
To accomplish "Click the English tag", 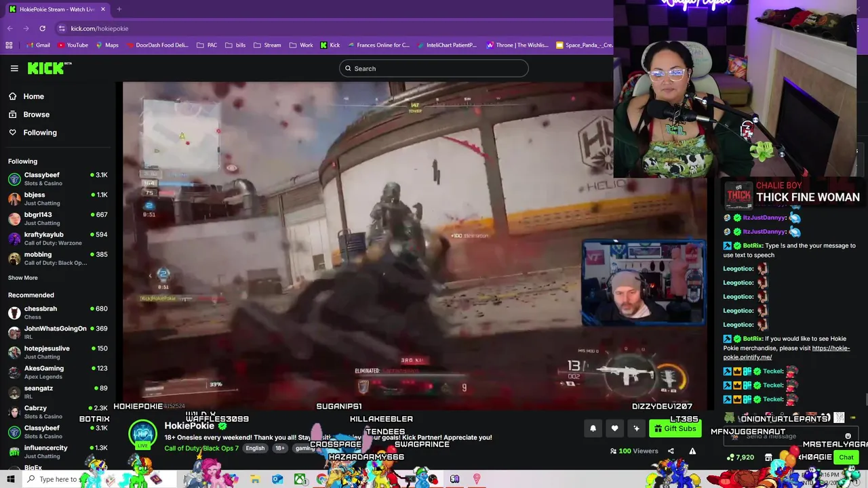I will [255, 448].
